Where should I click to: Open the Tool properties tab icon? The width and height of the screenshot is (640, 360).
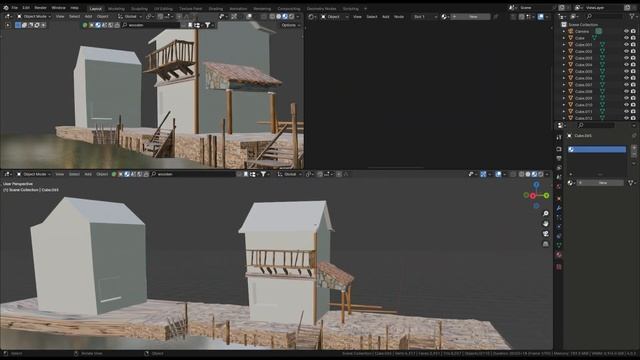coord(559,138)
